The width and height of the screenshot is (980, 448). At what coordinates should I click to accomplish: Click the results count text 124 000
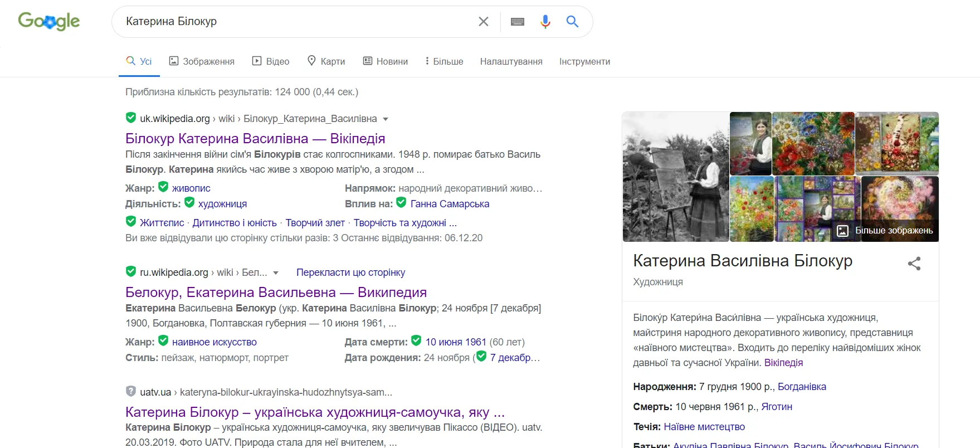292,92
